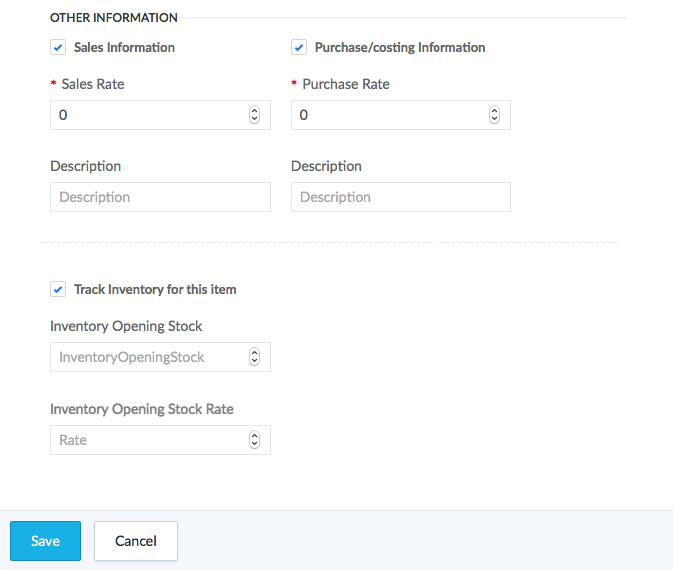Click the Inventory Opening Stock Rate field

(160, 440)
